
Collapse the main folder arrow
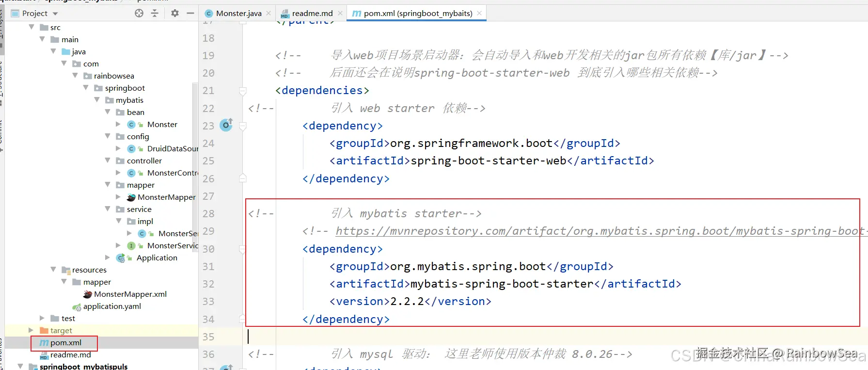coord(42,39)
